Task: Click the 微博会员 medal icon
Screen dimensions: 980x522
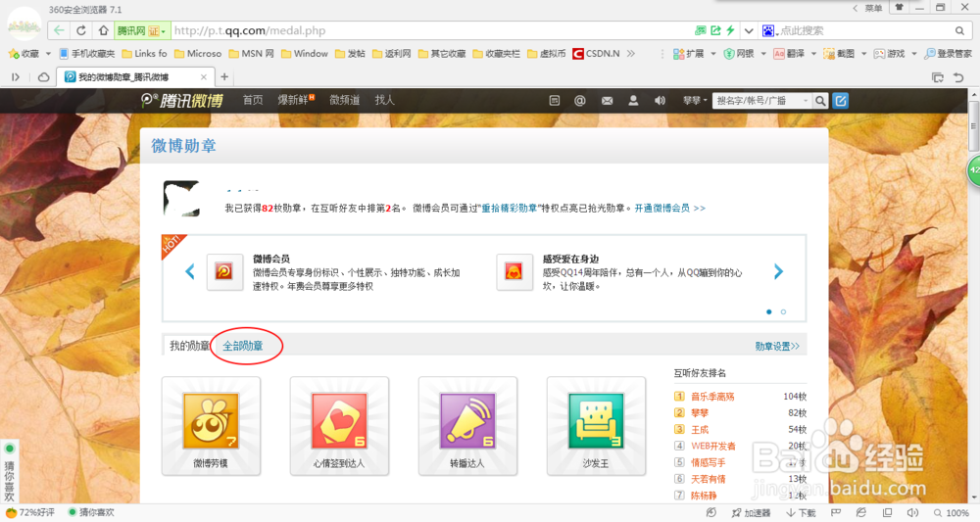Action: [224, 271]
